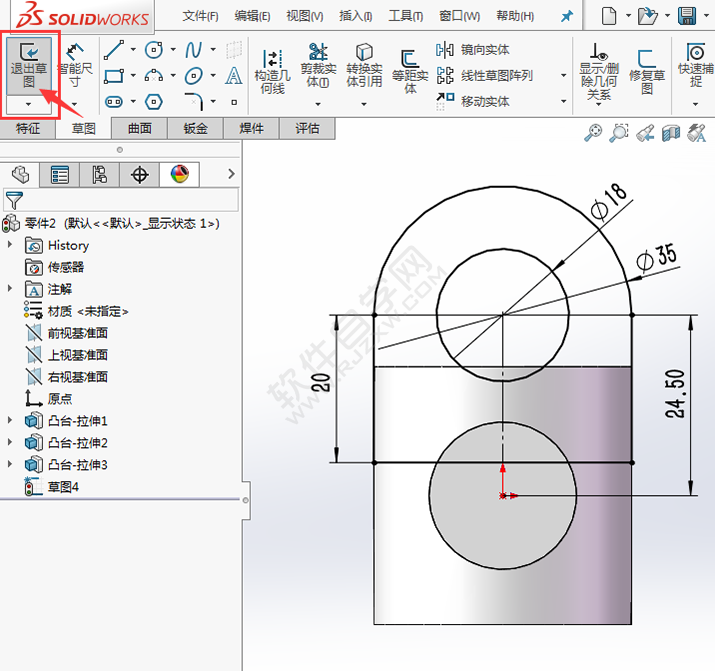This screenshot has height=671, width=715.
Task: Click the menu pin icon
Action: [x=566, y=16]
